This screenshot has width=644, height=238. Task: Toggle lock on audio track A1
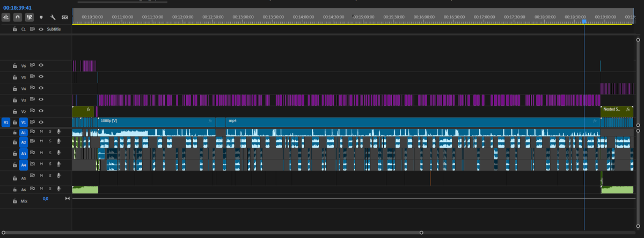pyautogui.click(x=15, y=132)
